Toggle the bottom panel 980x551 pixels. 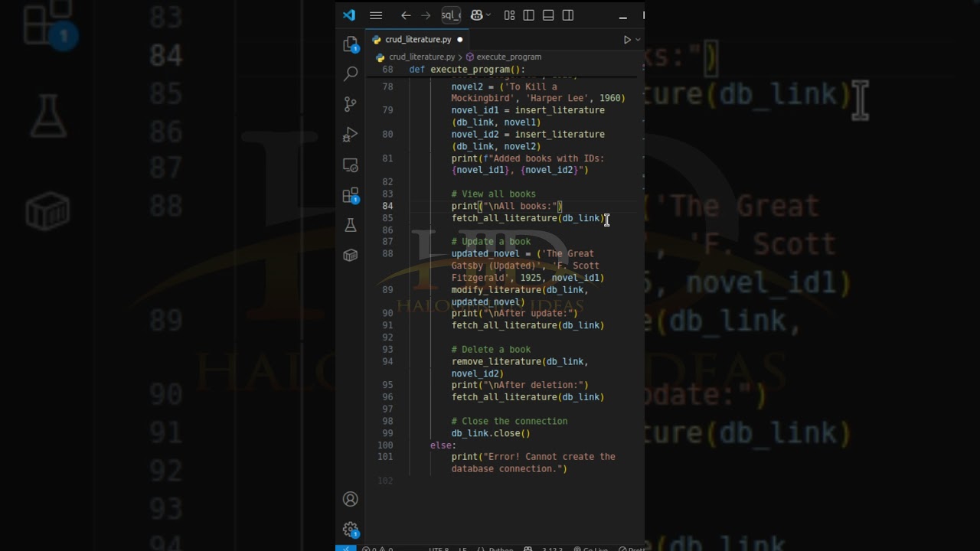[x=548, y=15]
